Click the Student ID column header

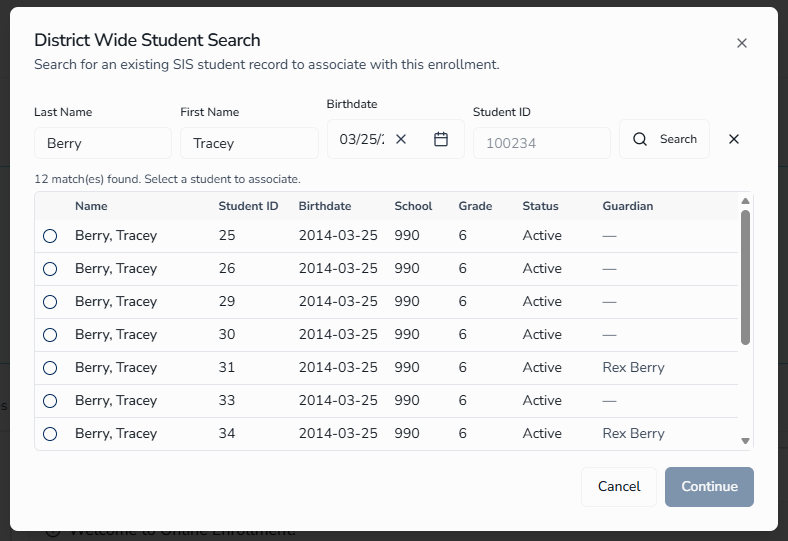point(248,206)
